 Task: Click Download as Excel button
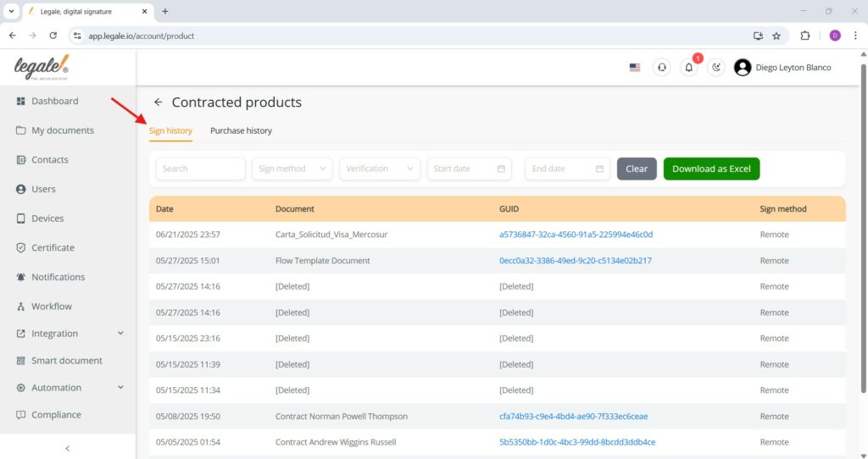(711, 169)
